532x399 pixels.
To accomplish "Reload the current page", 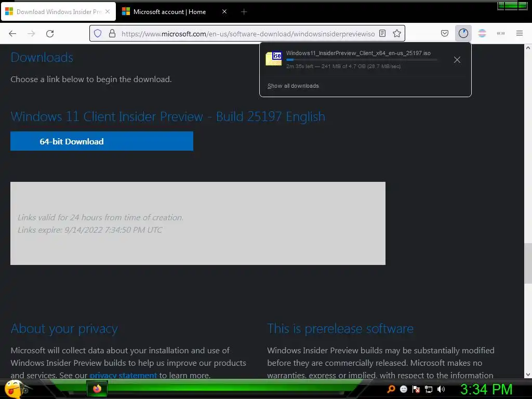I will 50,34.
